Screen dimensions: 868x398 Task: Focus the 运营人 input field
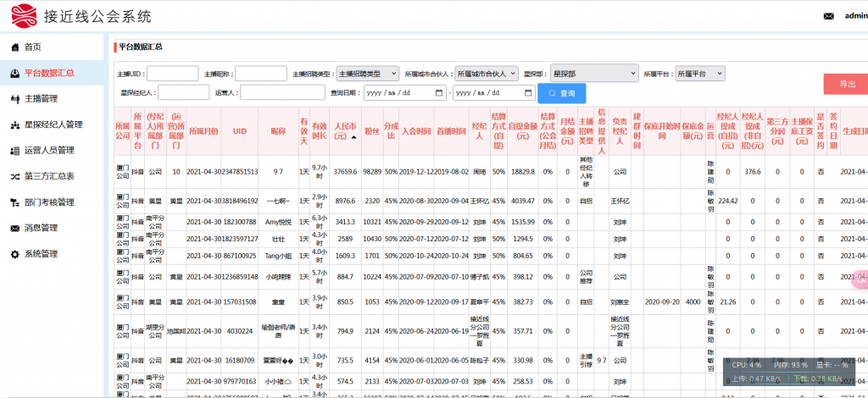coord(283,92)
